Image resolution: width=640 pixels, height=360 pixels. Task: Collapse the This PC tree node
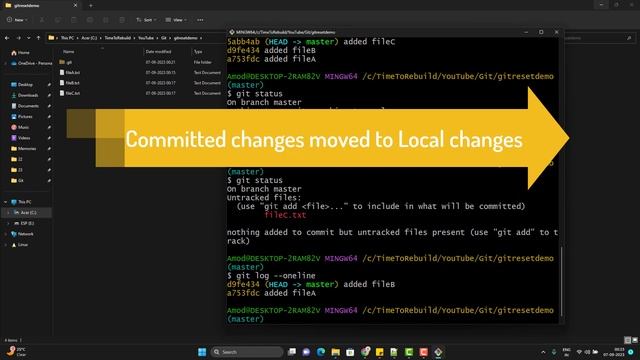click(x=6, y=202)
